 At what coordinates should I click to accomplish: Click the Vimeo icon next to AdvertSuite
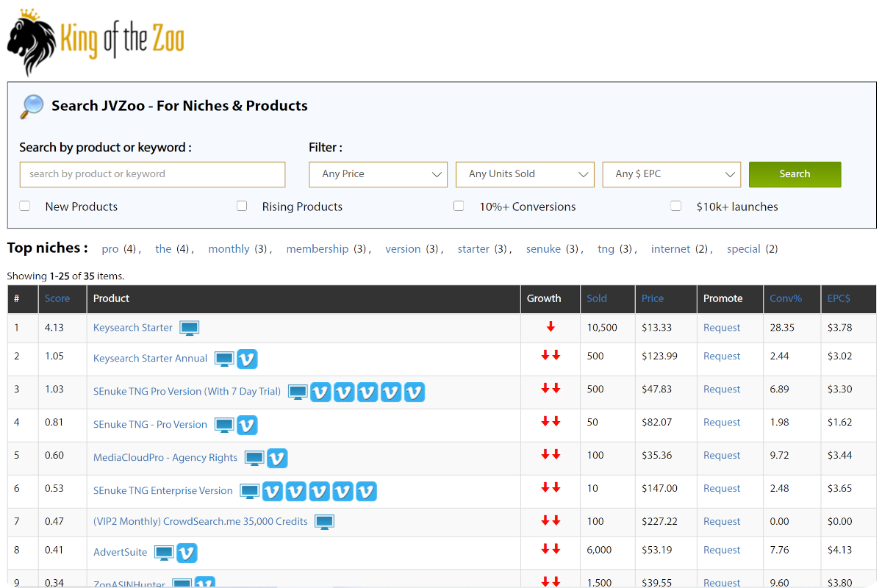click(187, 552)
